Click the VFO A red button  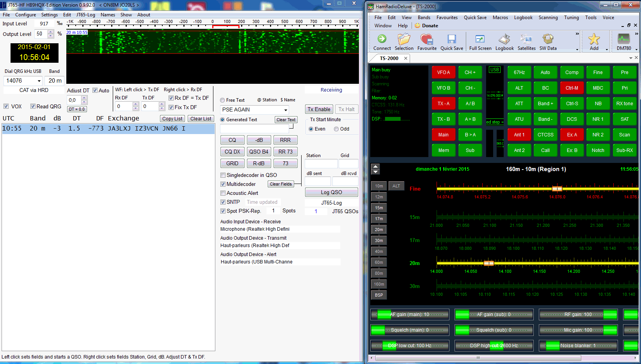[x=444, y=72]
